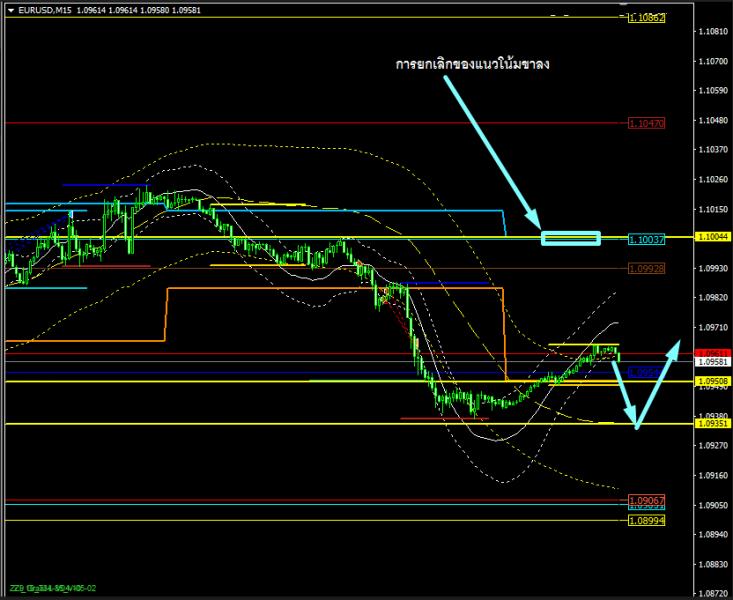
Task: Click the 1.09160 price scale value
Action: [x=713, y=475]
